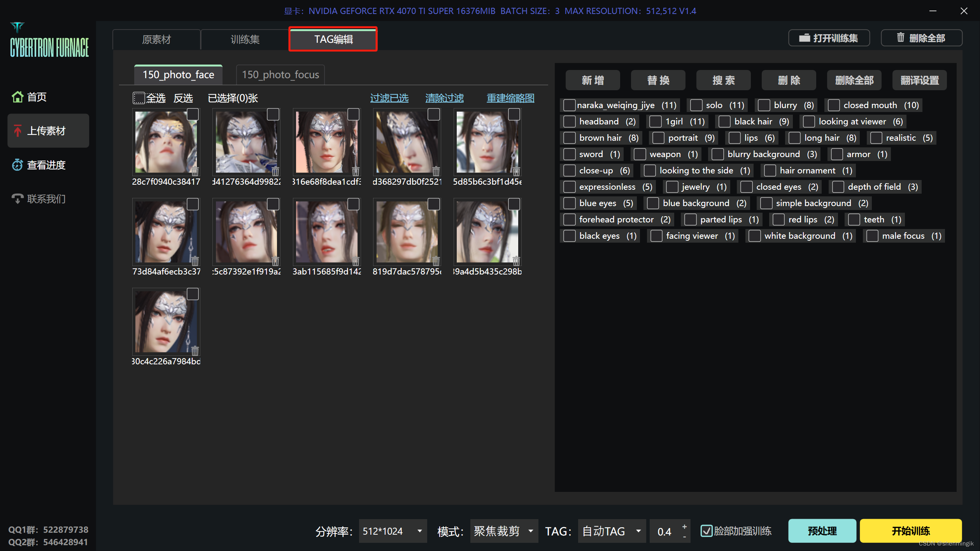The height and width of the screenshot is (551, 980).
Task: Check the hair ornament tag
Action: coord(770,170)
